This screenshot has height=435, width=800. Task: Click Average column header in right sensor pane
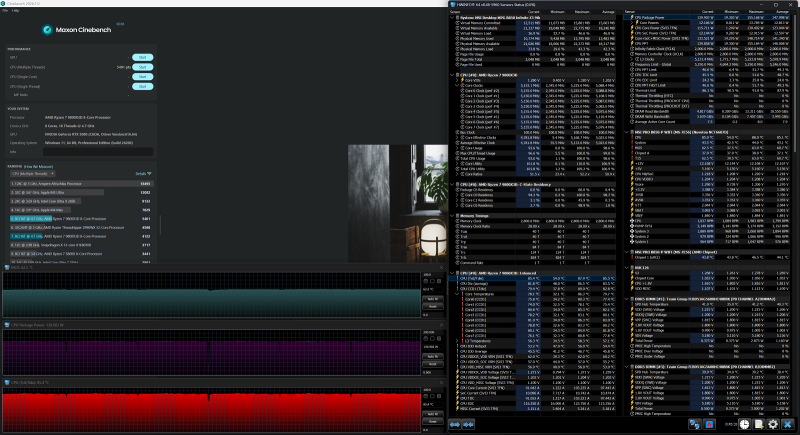point(782,12)
